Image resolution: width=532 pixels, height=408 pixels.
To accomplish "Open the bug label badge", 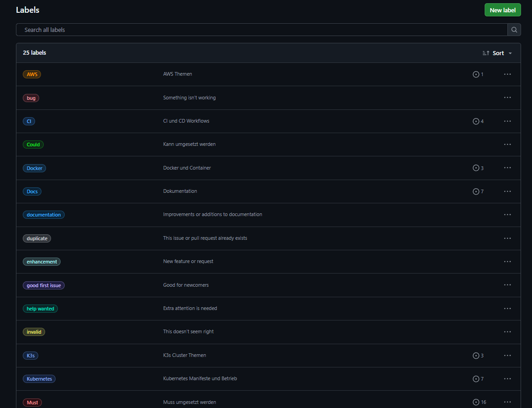I will click(31, 98).
